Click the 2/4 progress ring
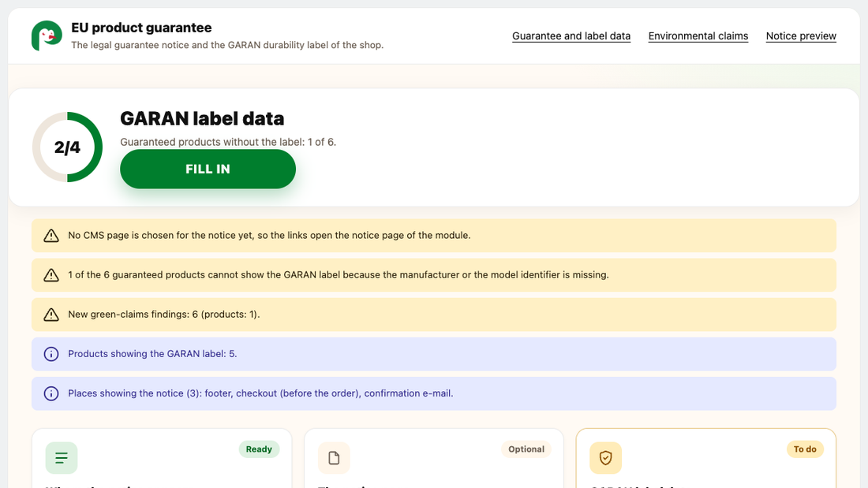 coord(68,147)
